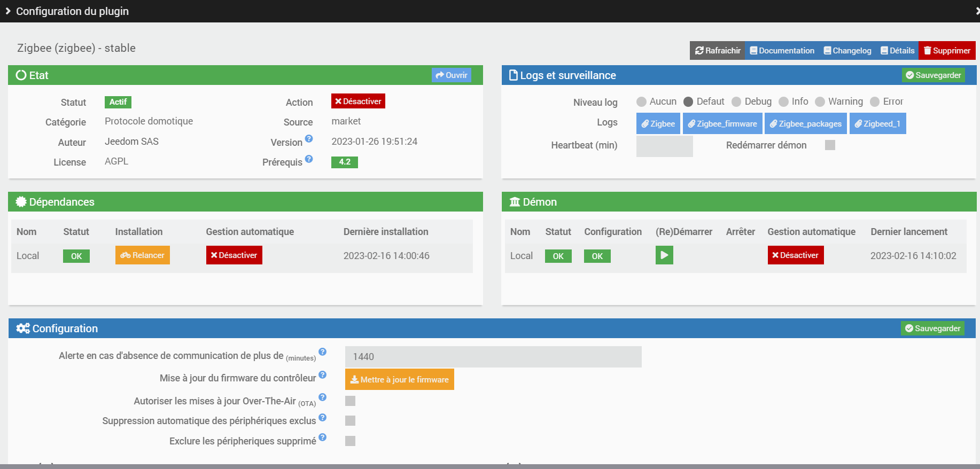Save the Logs et surveillance settings

coord(934,75)
